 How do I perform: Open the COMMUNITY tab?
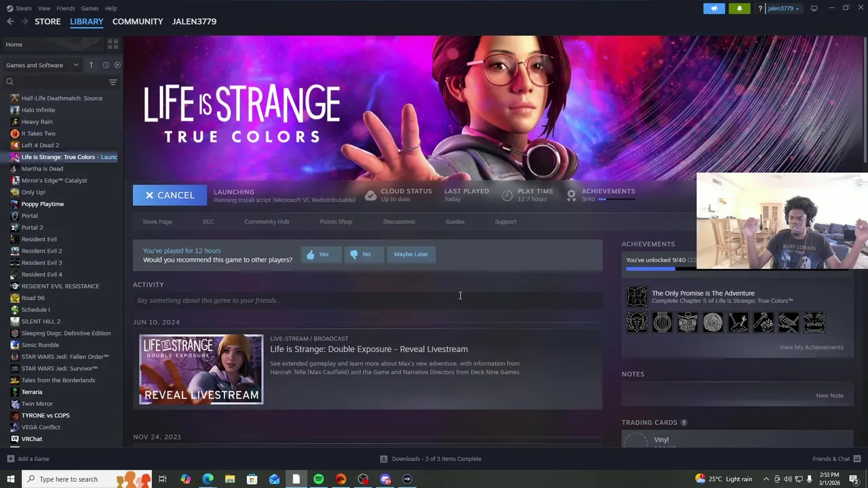click(138, 22)
